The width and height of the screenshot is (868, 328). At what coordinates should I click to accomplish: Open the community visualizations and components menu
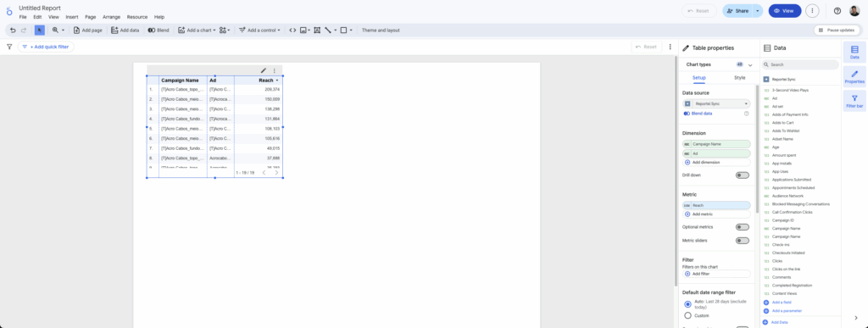(x=224, y=31)
